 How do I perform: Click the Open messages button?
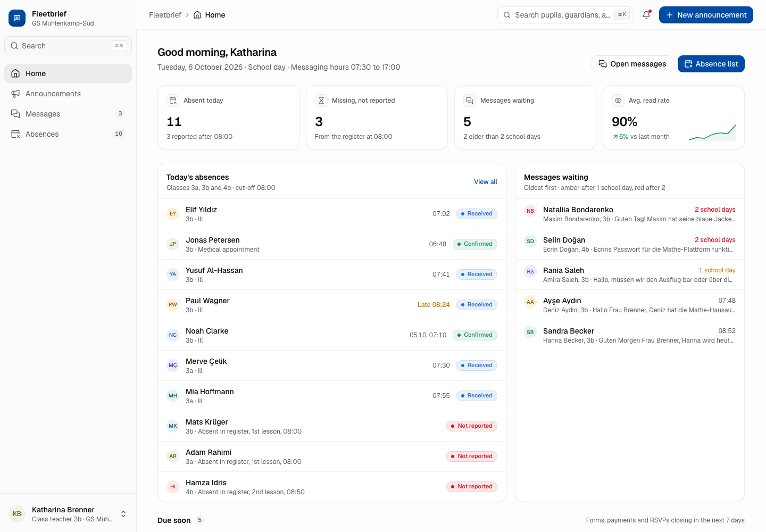point(632,64)
